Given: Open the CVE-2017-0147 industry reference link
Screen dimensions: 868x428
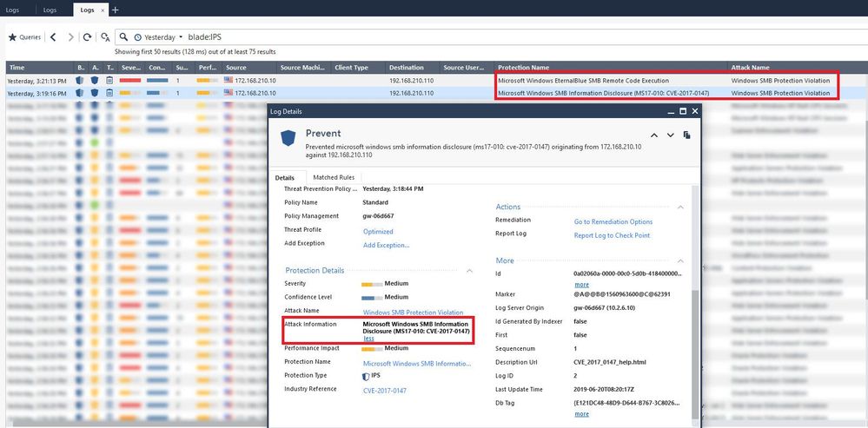Looking at the screenshot, I should click(x=384, y=391).
